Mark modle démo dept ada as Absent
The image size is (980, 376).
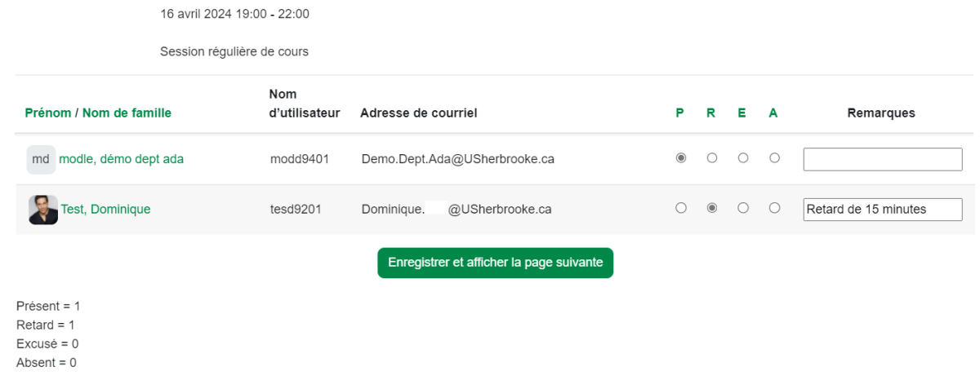pyautogui.click(x=774, y=158)
